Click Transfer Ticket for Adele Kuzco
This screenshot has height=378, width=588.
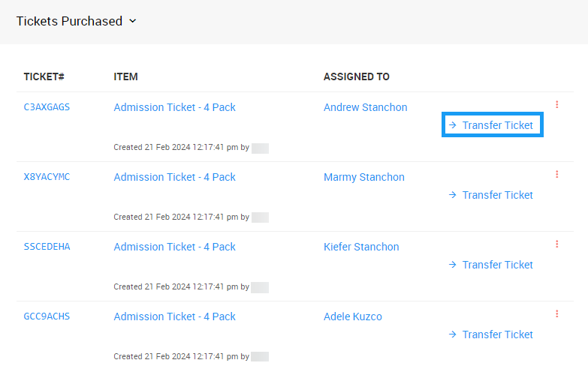491,334
